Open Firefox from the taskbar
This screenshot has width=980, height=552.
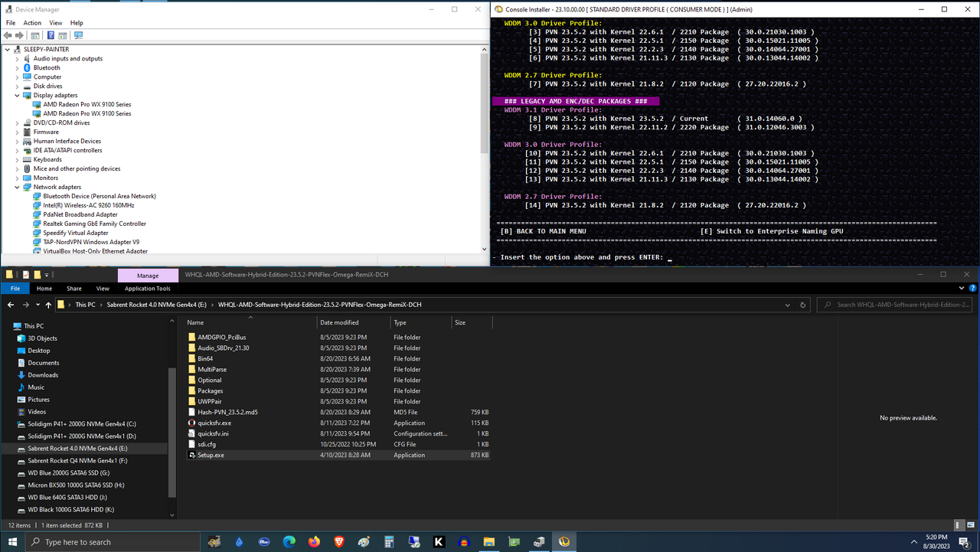pos(314,542)
